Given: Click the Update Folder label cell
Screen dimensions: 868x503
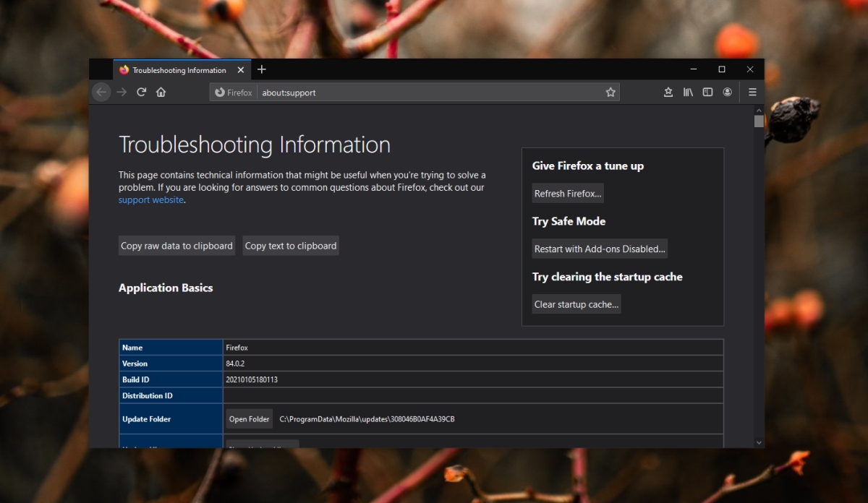Looking at the screenshot, I should click(171, 419).
